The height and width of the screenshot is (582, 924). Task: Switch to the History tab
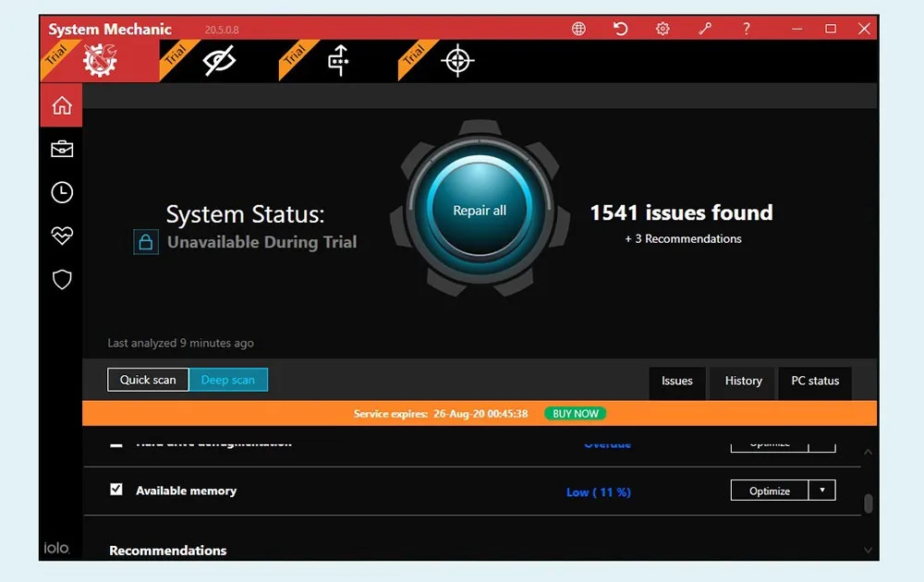coord(742,382)
